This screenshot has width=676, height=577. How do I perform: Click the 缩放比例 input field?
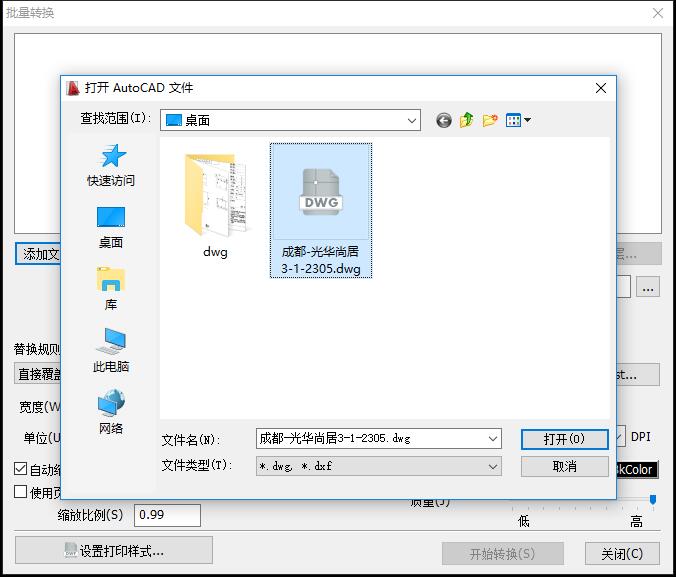(x=167, y=515)
